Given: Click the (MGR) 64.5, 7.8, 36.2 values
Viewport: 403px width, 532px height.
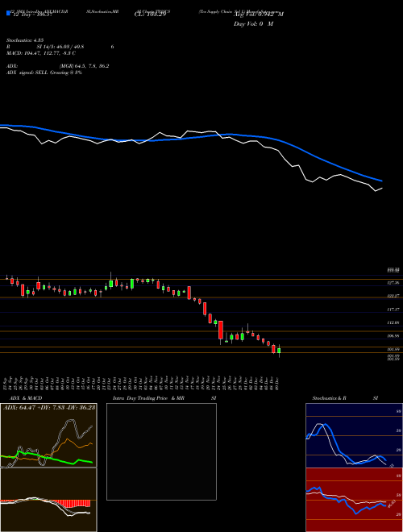Looking at the screenshot, I should pyautogui.click(x=84, y=66).
